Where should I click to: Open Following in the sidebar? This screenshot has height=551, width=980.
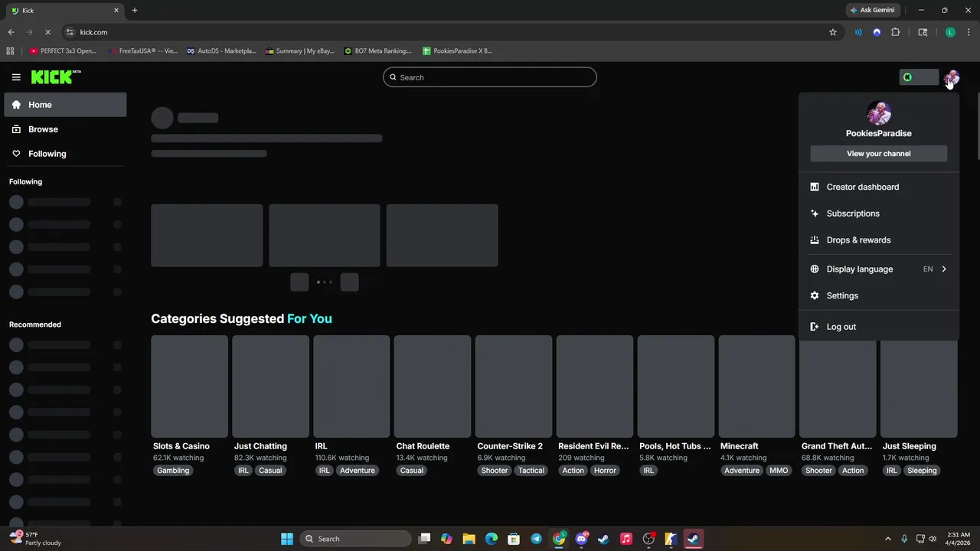pos(65,154)
